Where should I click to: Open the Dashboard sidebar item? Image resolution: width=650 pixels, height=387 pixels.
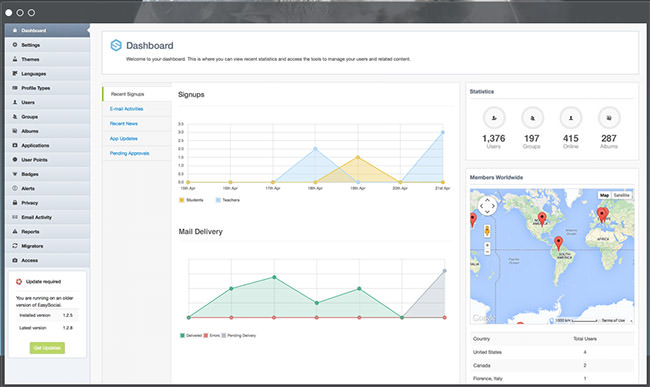47,30
